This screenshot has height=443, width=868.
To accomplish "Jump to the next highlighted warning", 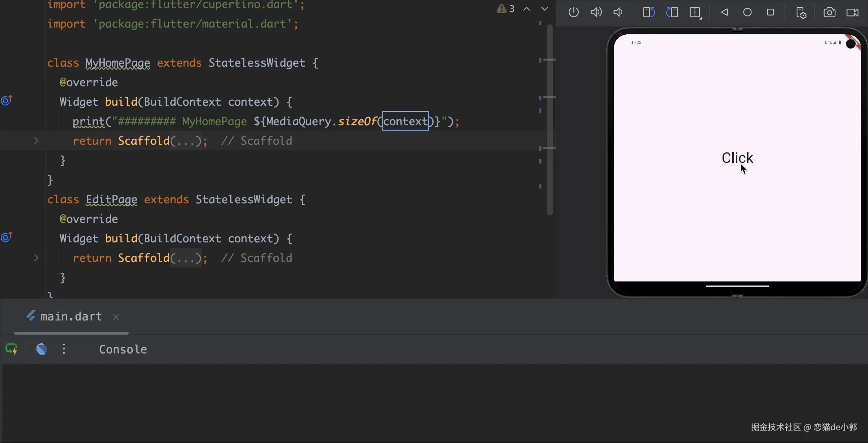I will point(544,9).
